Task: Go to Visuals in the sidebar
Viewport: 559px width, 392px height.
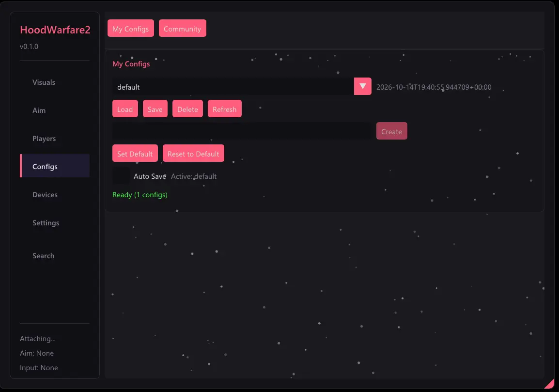Action: (x=55, y=82)
